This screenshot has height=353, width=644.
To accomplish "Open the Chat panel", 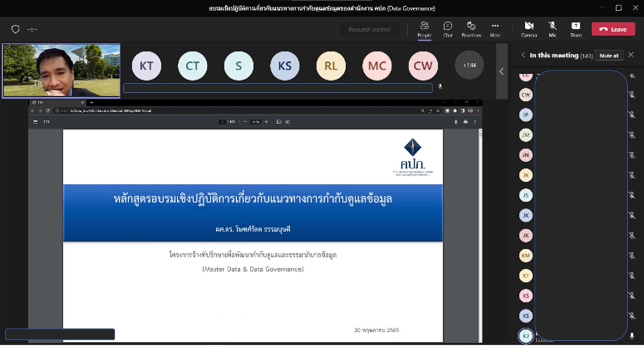I will tap(447, 29).
